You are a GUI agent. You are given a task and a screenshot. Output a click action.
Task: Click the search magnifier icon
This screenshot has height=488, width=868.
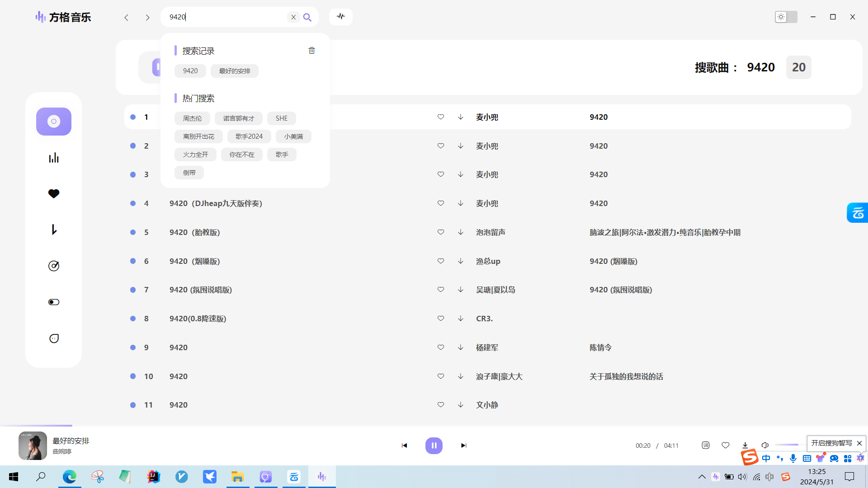click(307, 17)
